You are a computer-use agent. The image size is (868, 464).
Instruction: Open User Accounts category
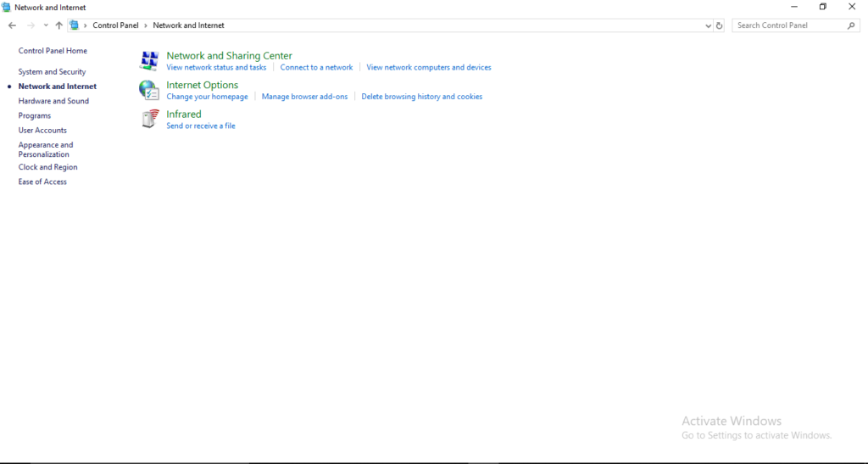tap(42, 131)
